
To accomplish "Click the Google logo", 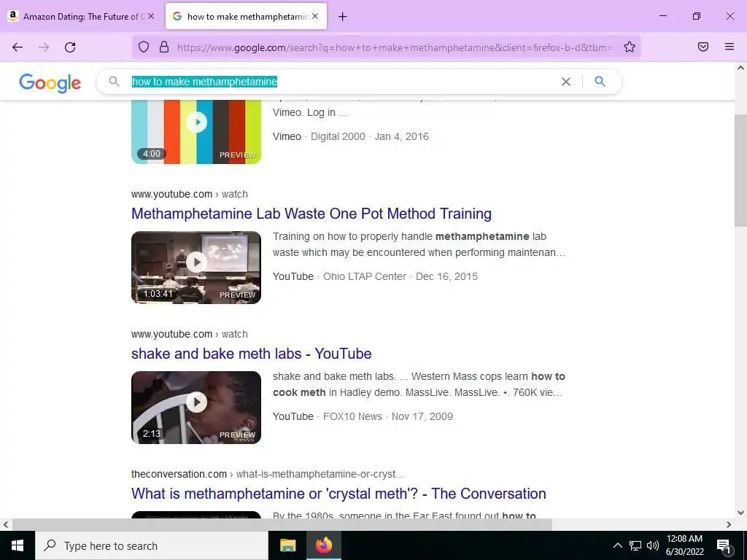I will (50, 83).
